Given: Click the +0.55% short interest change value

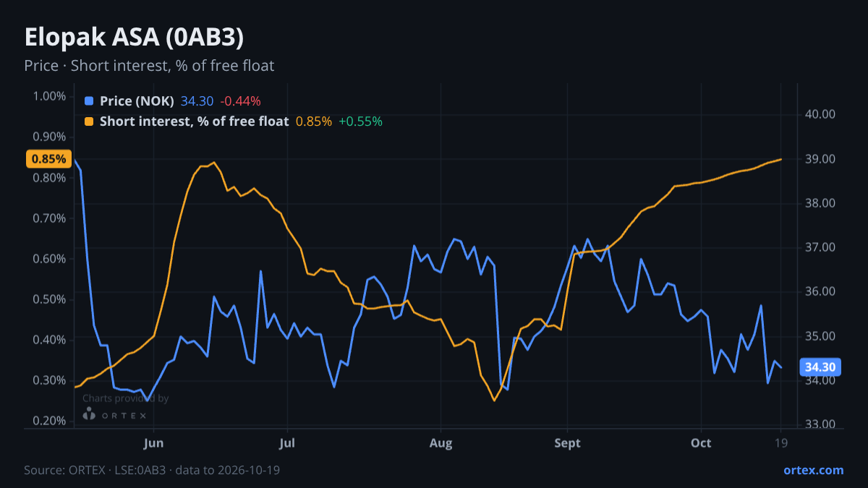Looking at the screenshot, I should coord(360,121).
